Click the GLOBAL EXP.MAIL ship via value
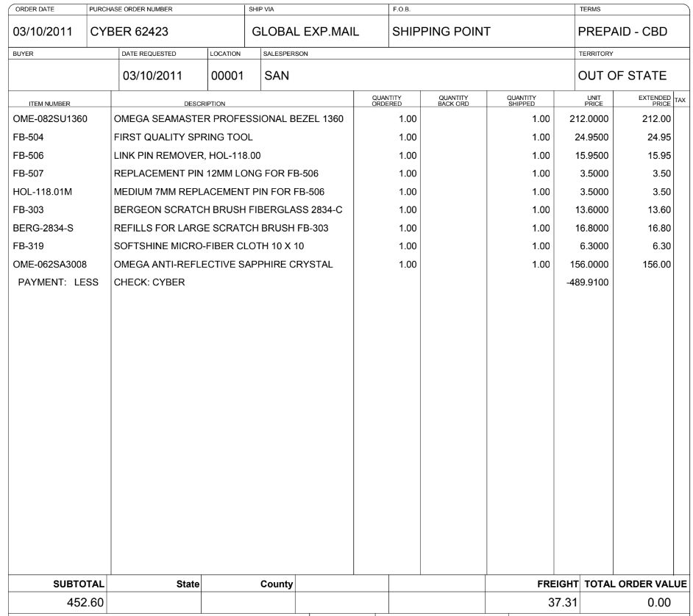Image resolution: width=693 pixels, height=616 pixels. (x=305, y=32)
